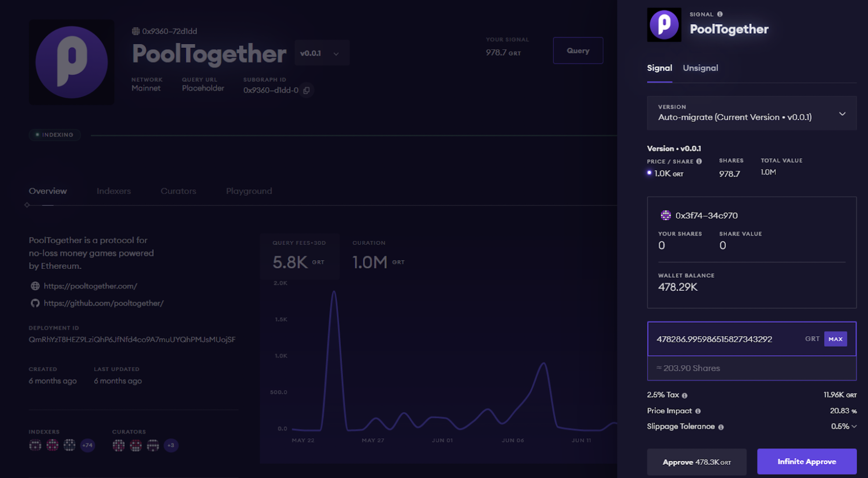868x478 pixels.
Task: Switch to the Unsignal tab
Action: 700,68
